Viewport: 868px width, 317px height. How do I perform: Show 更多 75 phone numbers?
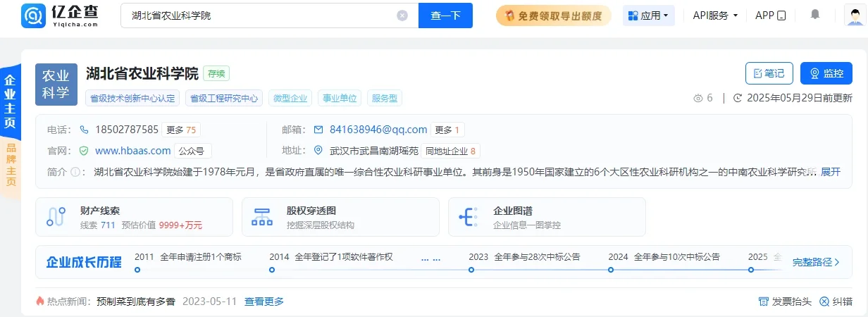pos(181,130)
